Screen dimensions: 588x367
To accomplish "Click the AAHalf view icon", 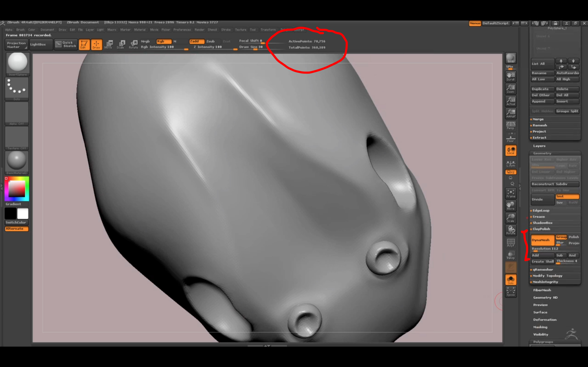I will (x=510, y=113).
